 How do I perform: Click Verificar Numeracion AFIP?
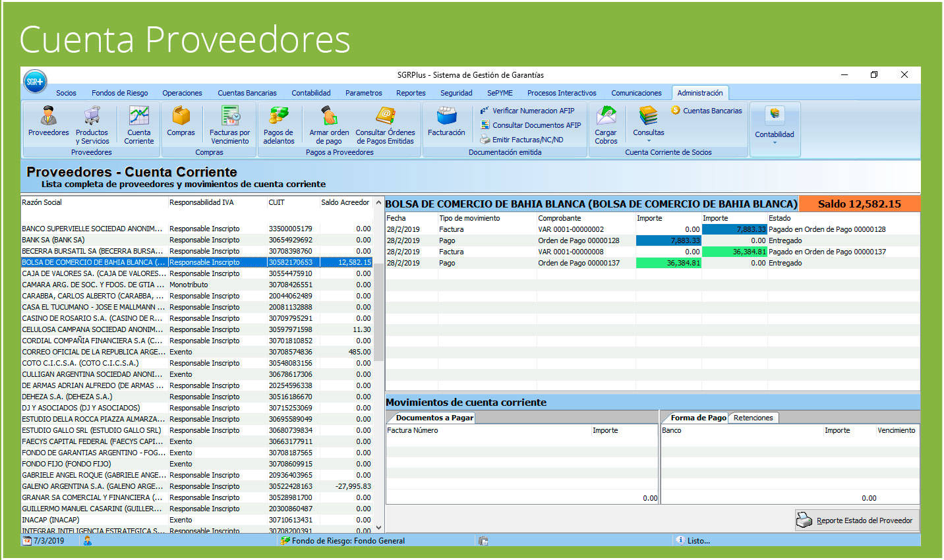pyautogui.click(x=533, y=111)
